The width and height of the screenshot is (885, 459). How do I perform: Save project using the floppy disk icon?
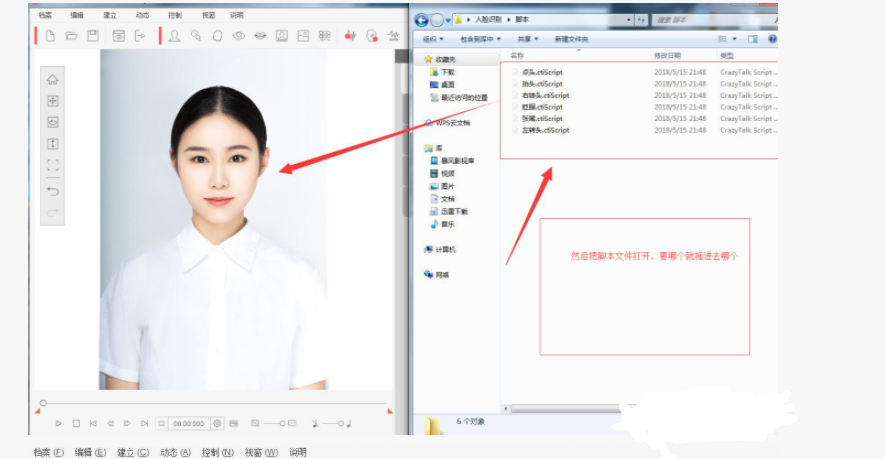(93, 36)
